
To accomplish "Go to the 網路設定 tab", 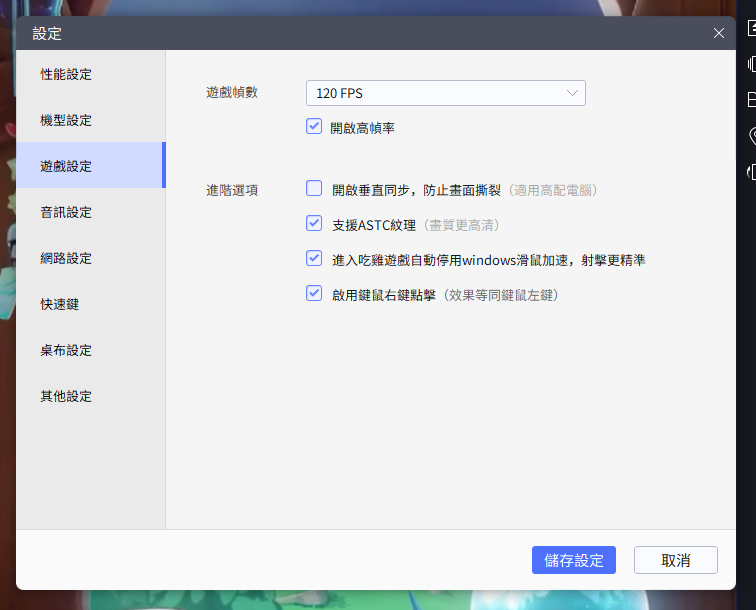I will (91, 258).
